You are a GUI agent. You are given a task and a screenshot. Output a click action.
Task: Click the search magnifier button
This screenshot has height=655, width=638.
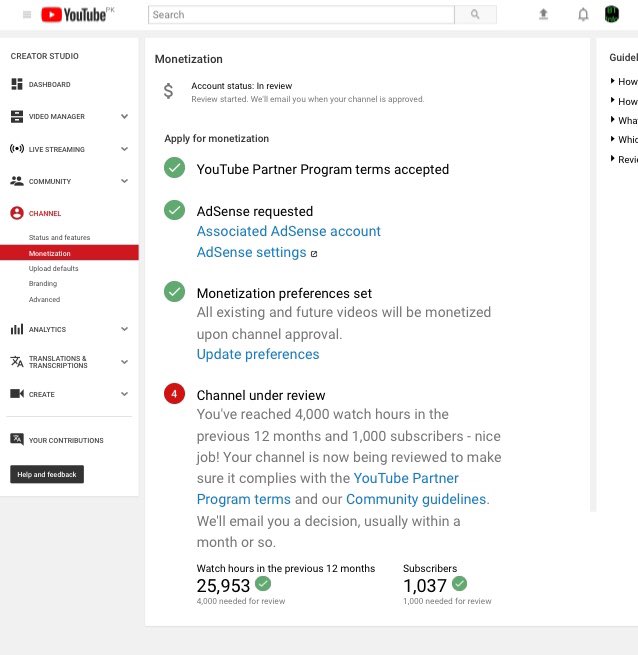475,15
